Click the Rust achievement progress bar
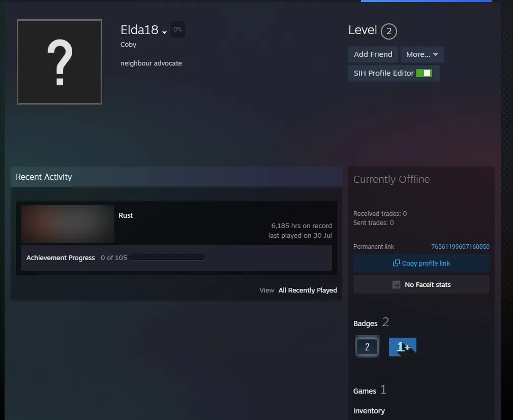Viewport: 513px width, 420px height. pyautogui.click(x=167, y=257)
